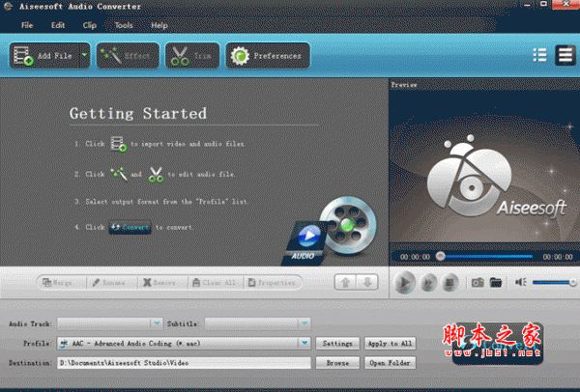Click the preview seek bar

pos(486,256)
